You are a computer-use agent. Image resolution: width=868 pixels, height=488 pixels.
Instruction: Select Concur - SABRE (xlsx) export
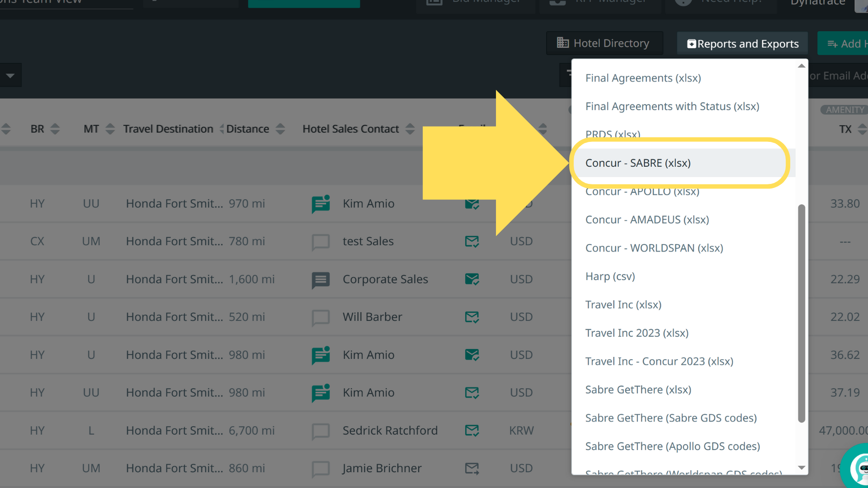[x=637, y=163]
